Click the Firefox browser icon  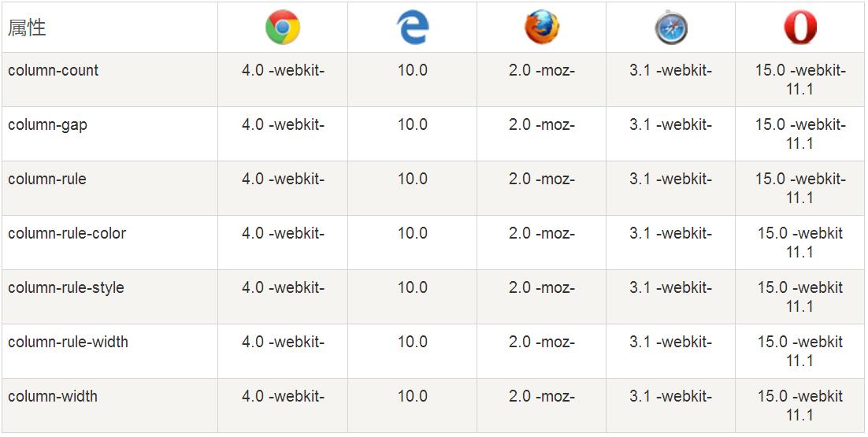coord(541,27)
